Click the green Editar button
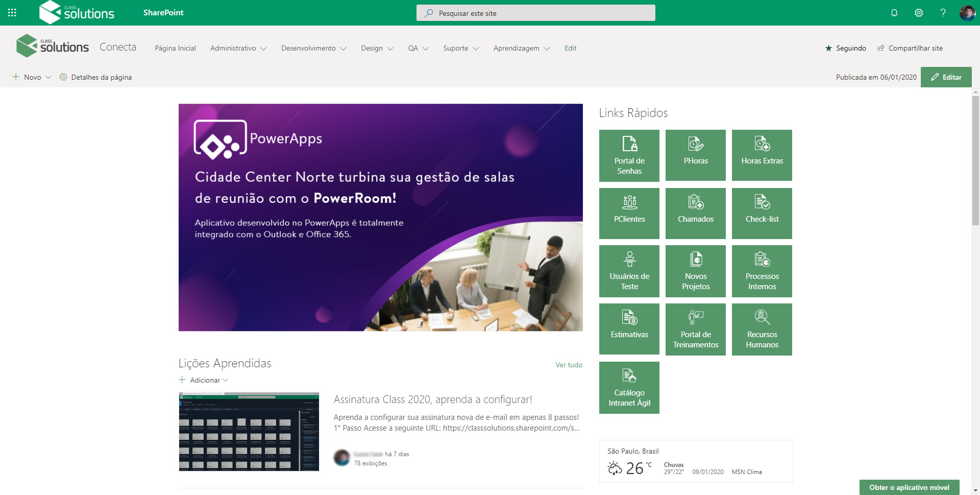Image resolution: width=980 pixels, height=495 pixels. (x=946, y=77)
